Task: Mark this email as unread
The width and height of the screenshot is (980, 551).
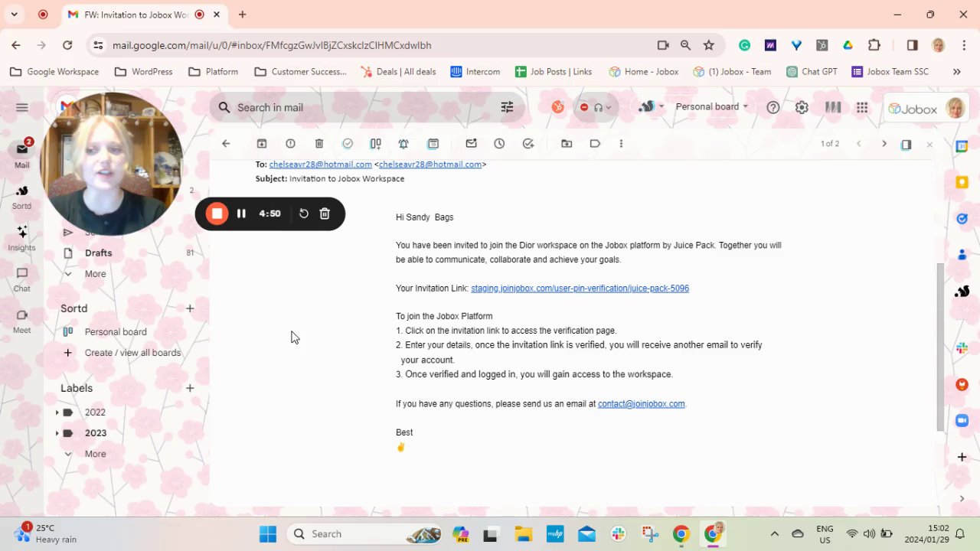Action: [471, 144]
